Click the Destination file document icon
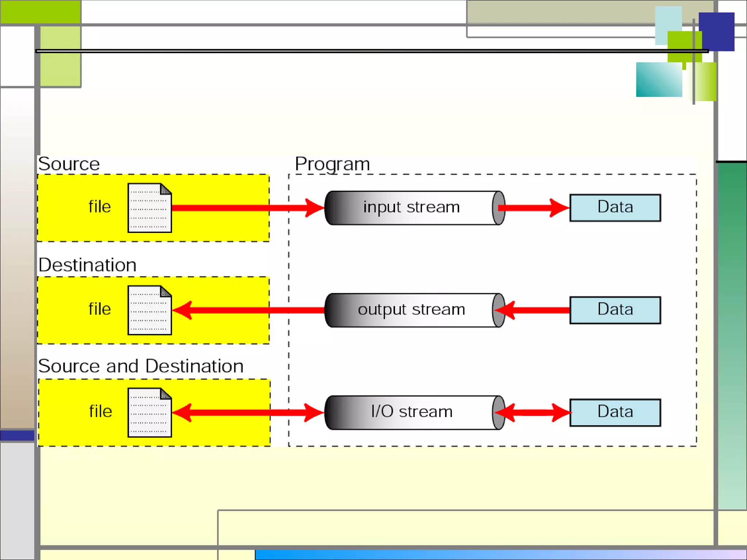 click(150, 310)
